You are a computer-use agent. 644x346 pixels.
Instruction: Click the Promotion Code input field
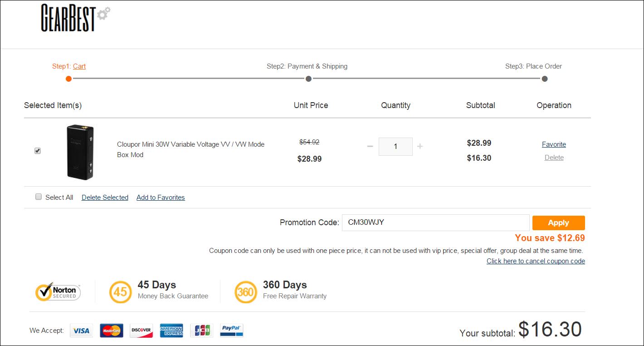435,222
